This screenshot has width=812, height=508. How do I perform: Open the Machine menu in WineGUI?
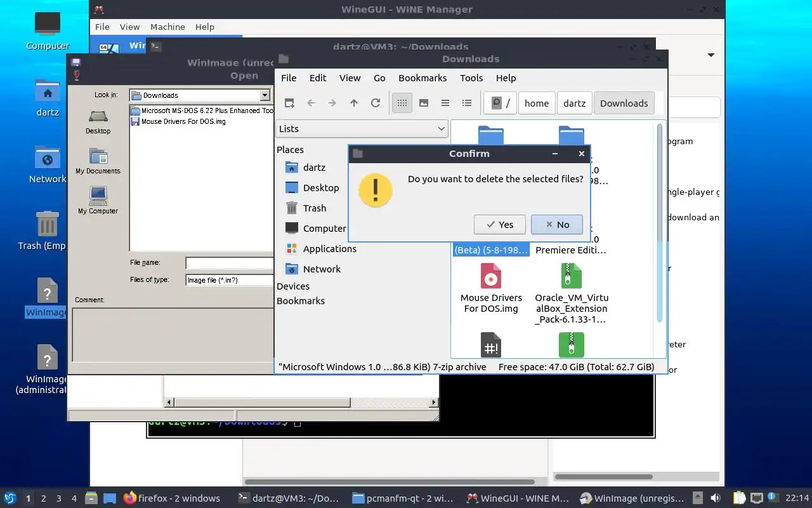[167, 27]
